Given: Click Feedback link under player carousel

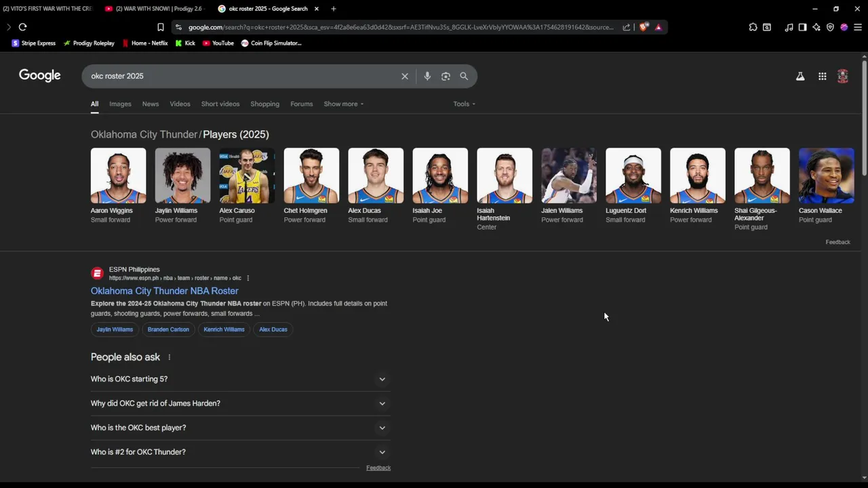Looking at the screenshot, I should pos(837,242).
